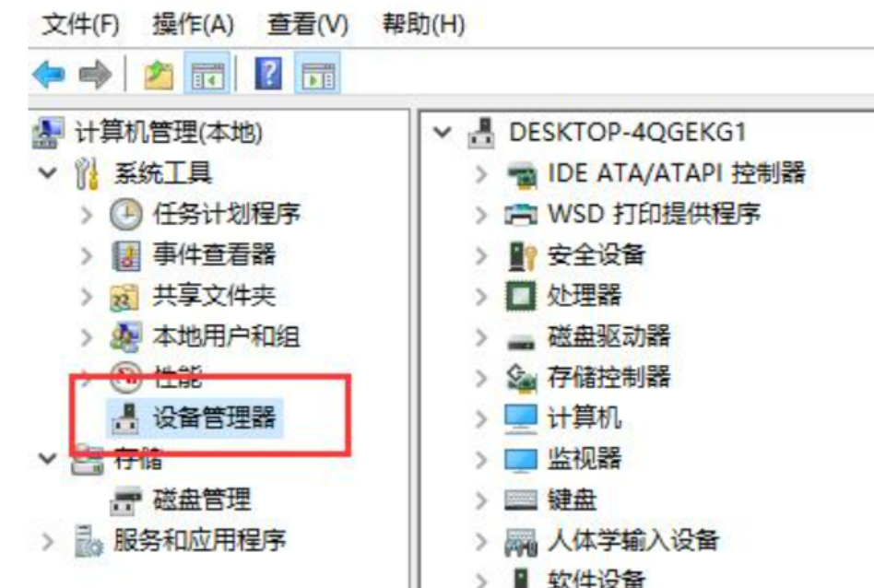Open the 操作(A) menu
The width and height of the screenshot is (874, 588).
194,25
